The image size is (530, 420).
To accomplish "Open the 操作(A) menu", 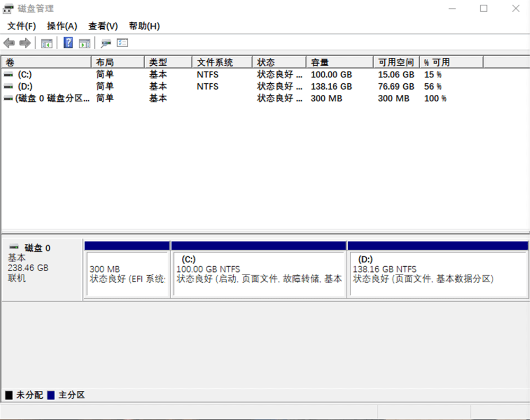I will point(62,26).
